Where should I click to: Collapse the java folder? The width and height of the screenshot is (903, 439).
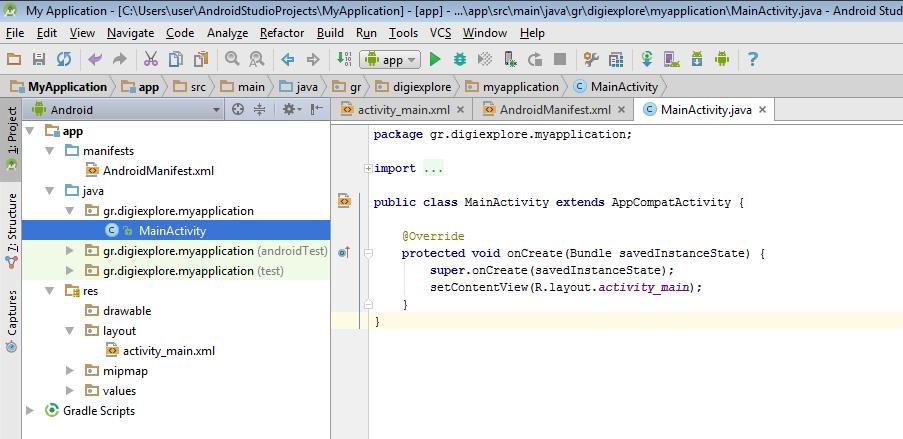coord(50,191)
